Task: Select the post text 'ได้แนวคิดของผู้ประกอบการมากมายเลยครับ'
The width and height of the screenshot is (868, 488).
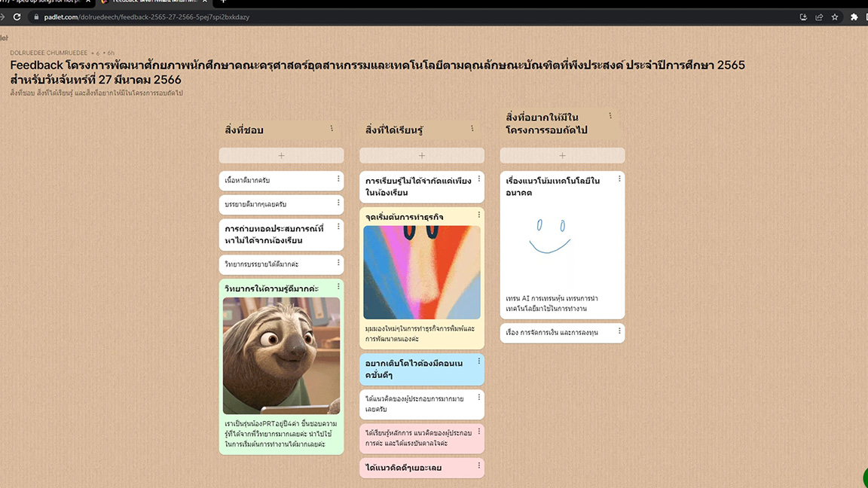Action: click(x=414, y=404)
